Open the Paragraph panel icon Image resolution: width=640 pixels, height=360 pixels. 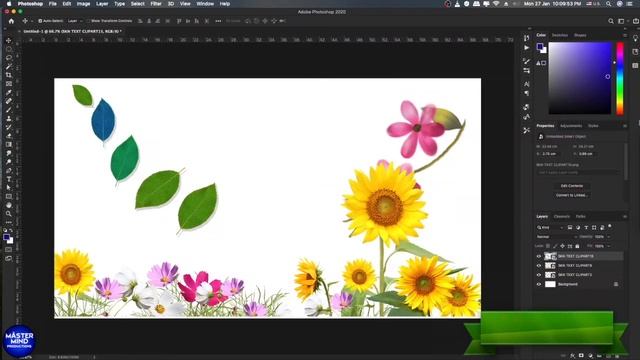(x=527, y=93)
